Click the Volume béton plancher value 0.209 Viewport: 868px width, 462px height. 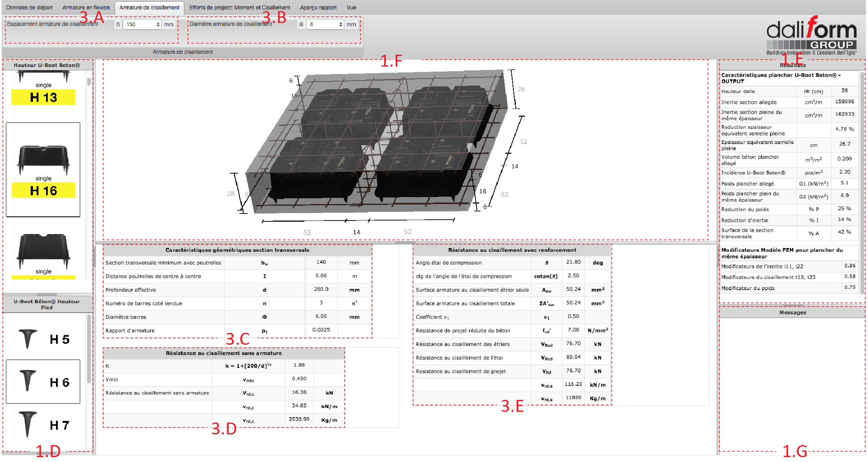[x=844, y=159]
